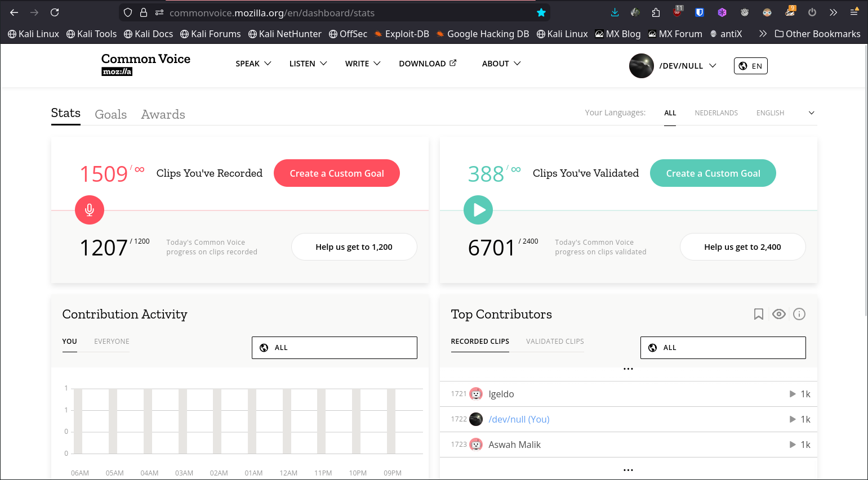868x480 pixels.
Task: Click the browser URL address field
Action: click(x=338, y=12)
